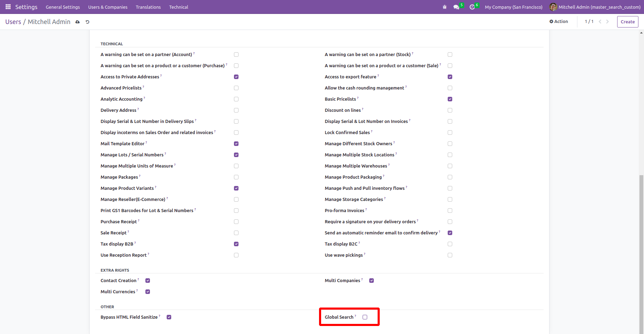Show tooltip mark beside Analytic Accounting
This screenshot has width=644, height=334.
click(144, 98)
